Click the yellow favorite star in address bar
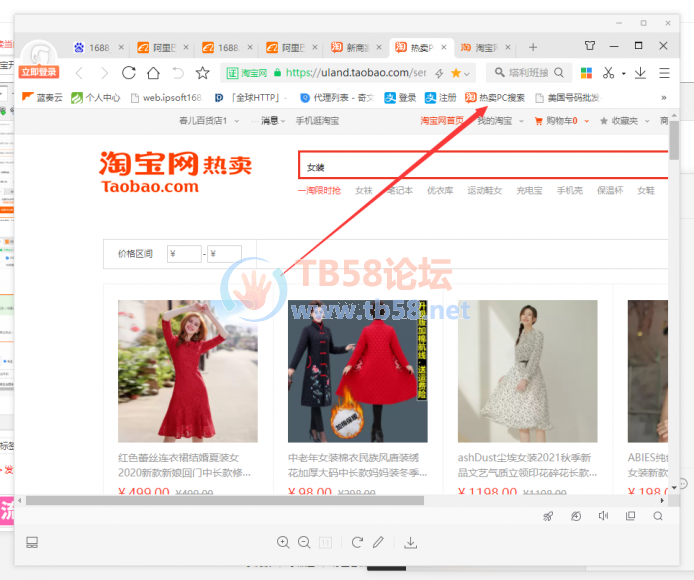694x580 pixels. pos(455,73)
